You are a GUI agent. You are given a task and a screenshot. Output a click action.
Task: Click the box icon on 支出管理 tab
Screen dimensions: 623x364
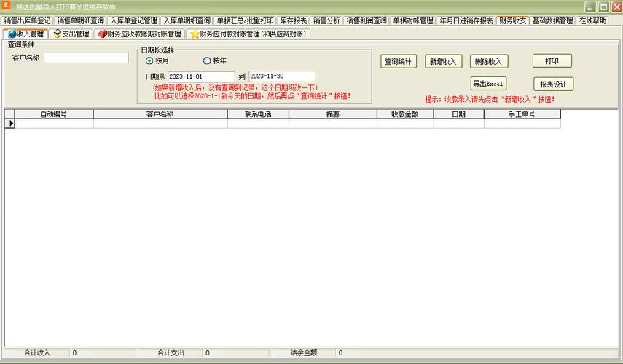click(58, 34)
